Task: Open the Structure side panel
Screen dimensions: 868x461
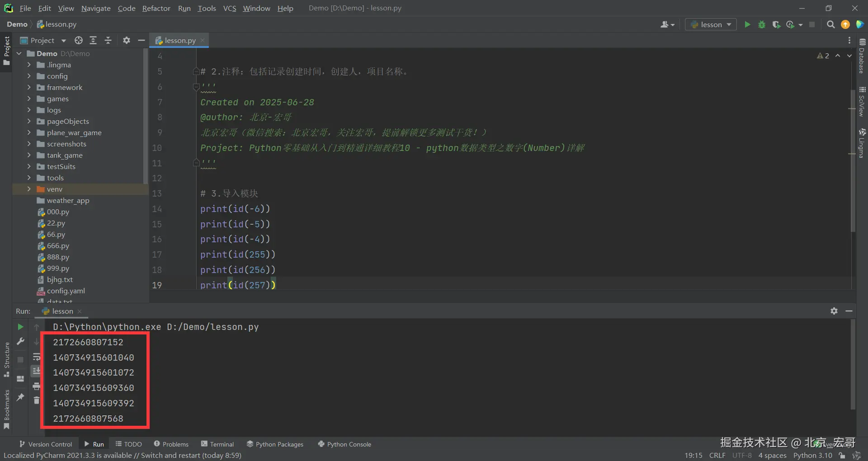Action: pyautogui.click(x=6, y=360)
